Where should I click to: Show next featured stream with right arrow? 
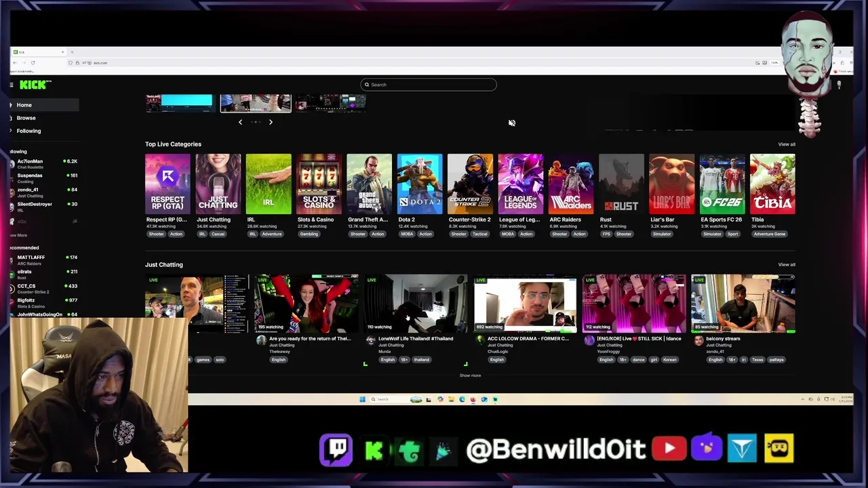[x=271, y=122]
